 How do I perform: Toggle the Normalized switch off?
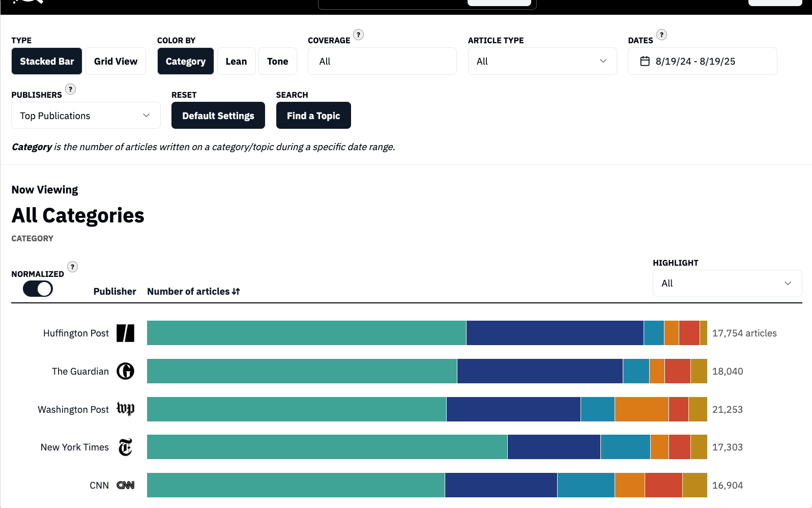pos(38,289)
